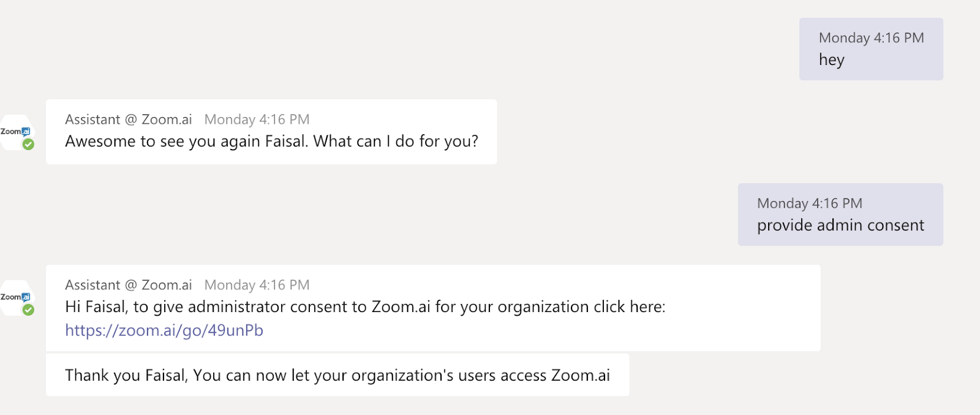The width and height of the screenshot is (980, 415).
Task: Click the timestamp next to the upper Assistant name
Action: (x=257, y=120)
